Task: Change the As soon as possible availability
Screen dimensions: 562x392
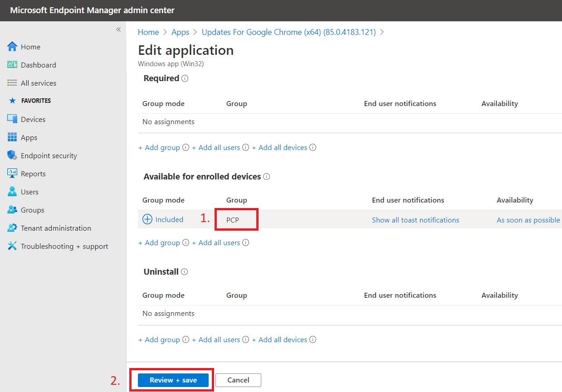Action: [528, 220]
